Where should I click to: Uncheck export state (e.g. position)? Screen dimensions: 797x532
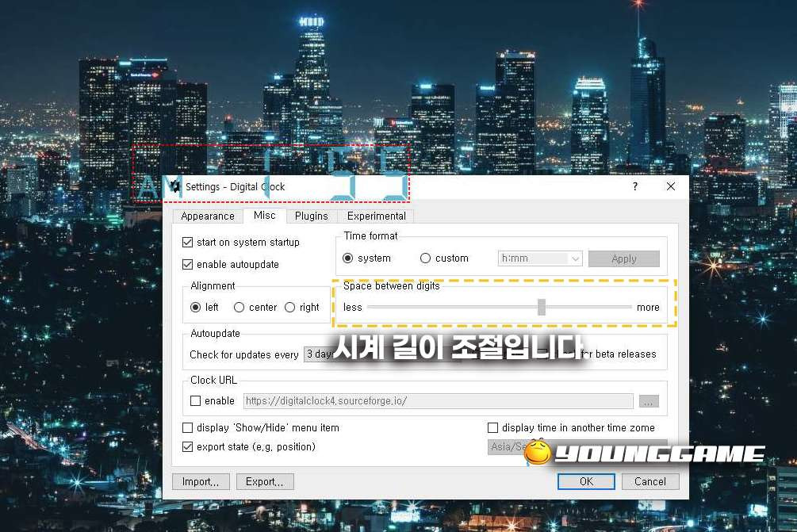point(187,446)
